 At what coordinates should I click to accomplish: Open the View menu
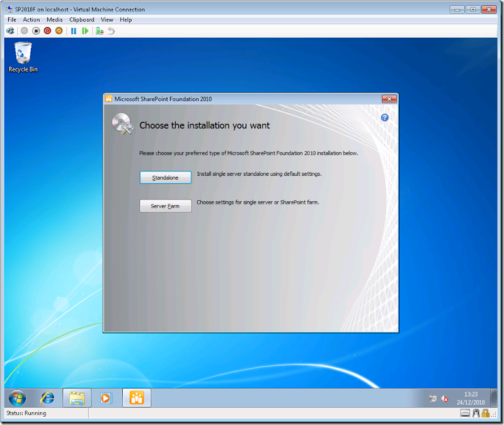tap(106, 20)
